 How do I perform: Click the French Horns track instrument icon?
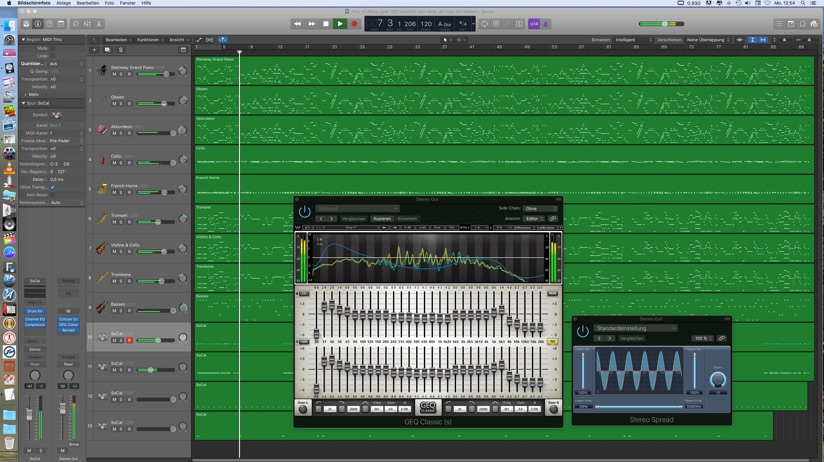pyautogui.click(x=102, y=189)
